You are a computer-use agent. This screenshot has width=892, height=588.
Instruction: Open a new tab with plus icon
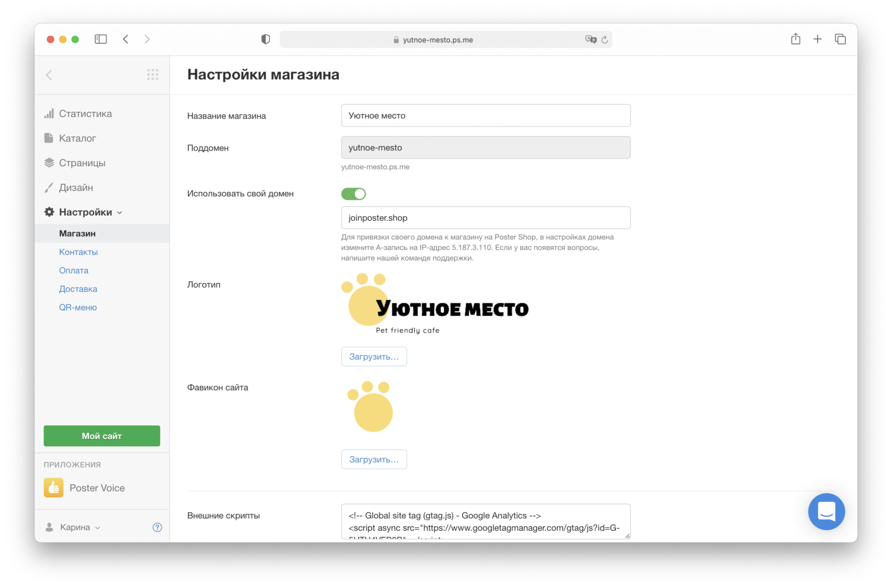coord(818,39)
